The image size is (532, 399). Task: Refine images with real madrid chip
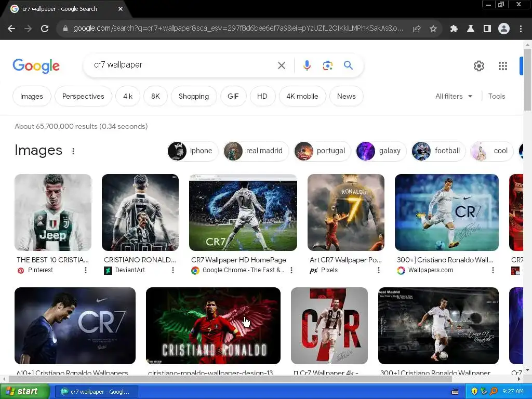(x=256, y=151)
